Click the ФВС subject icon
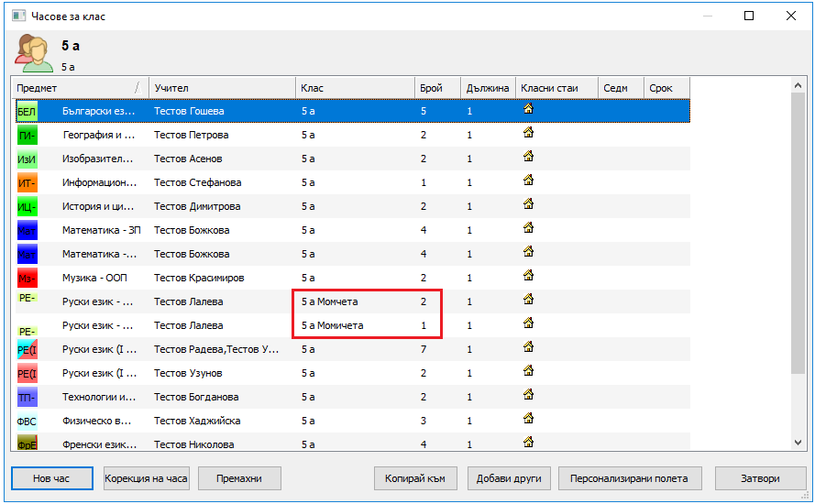The image size is (815, 504). pos(27,421)
